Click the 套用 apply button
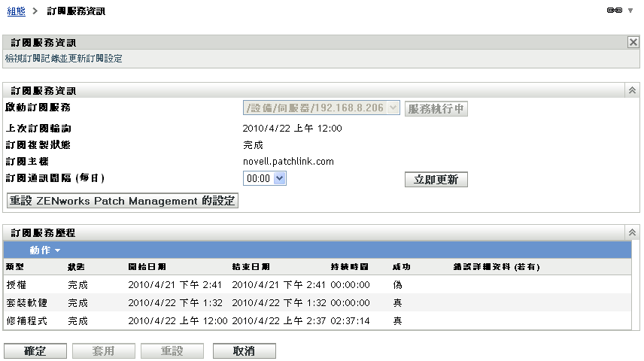The width and height of the screenshot is (644, 361). [x=104, y=351]
